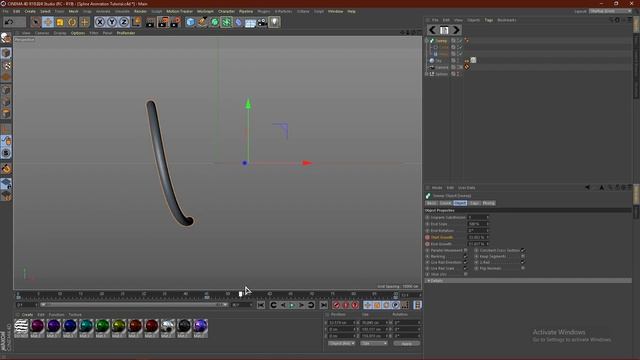This screenshot has width=640, height=360.
Task: Select the Move tool
Action: [x=48, y=22]
